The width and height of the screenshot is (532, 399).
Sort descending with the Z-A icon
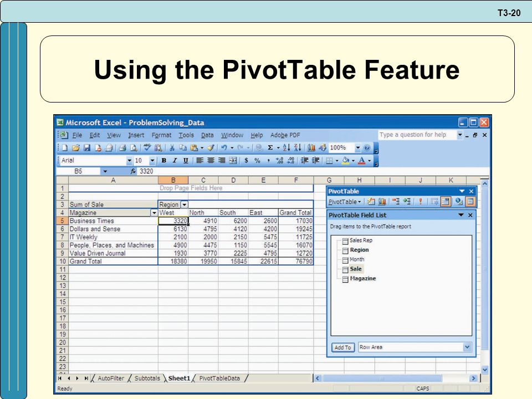(297, 148)
